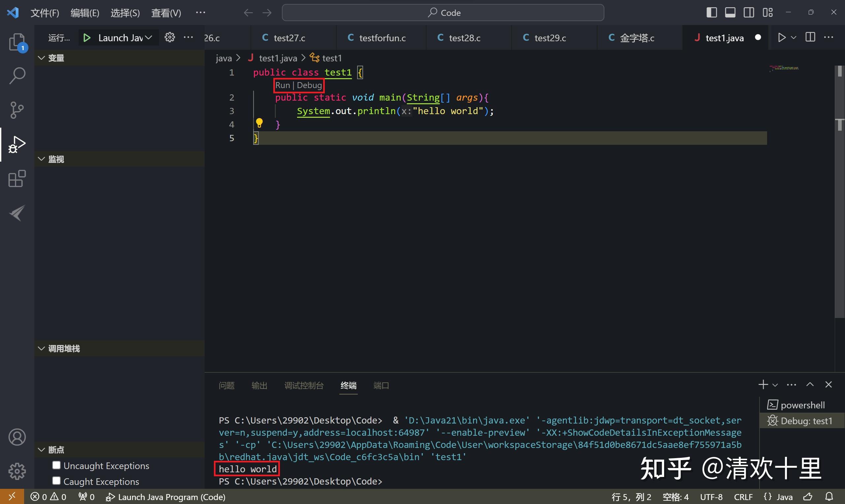Open the Customize Layout control

[767, 12]
